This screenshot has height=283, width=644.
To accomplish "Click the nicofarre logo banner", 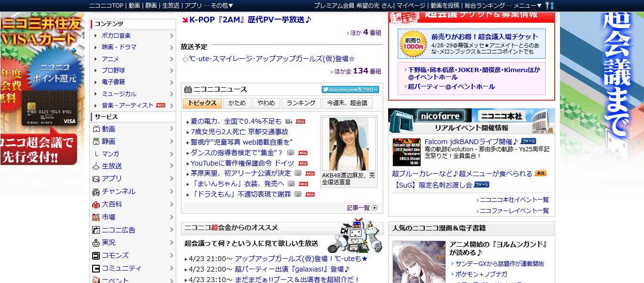I will coord(430,115).
